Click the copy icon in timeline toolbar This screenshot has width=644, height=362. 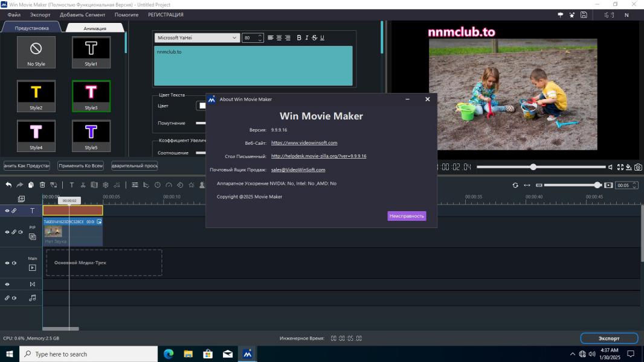pyautogui.click(x=31, y=185)
